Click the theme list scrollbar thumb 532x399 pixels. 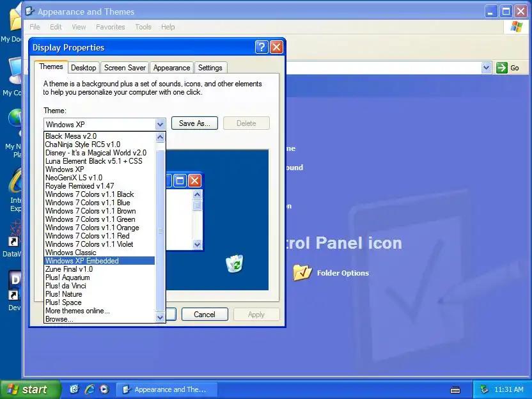coord(160,231)
